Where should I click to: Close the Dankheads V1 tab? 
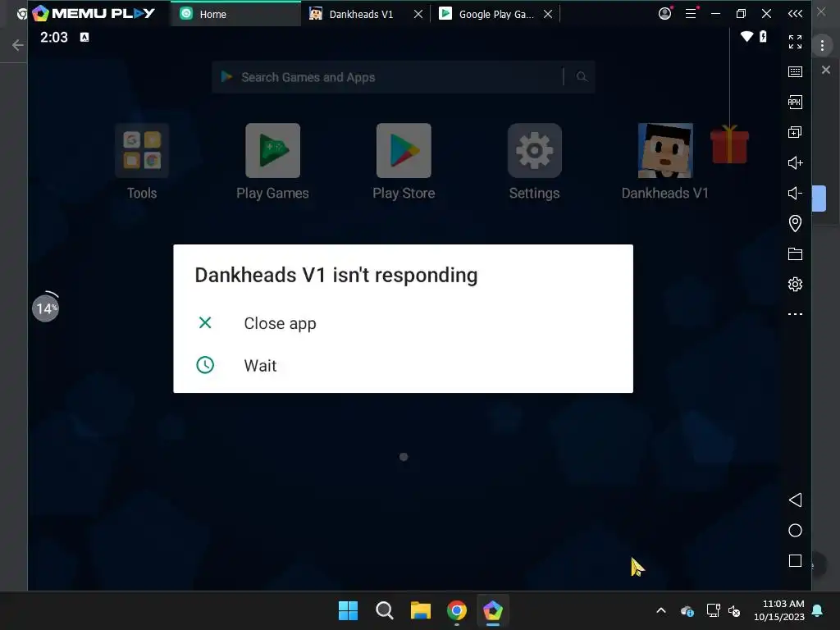(x=418, y=14)
